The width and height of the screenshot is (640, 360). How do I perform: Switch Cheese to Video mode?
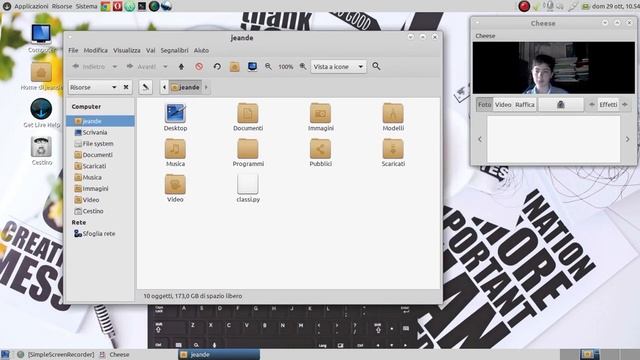(x=503, y=104)
